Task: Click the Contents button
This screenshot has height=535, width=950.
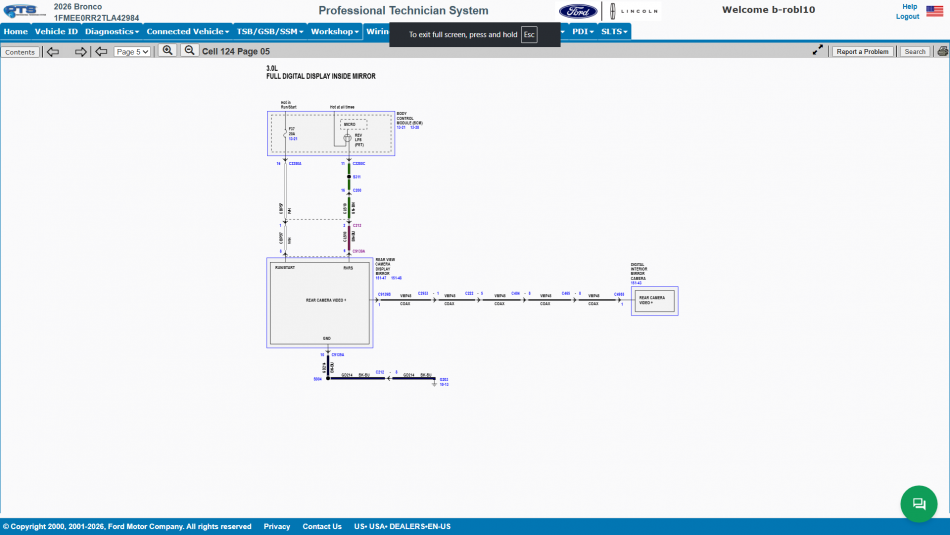Action: 20,52
